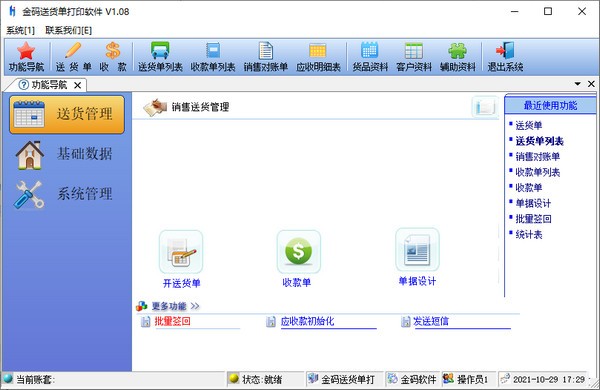Viewport: 600px width, 390px height.
Task: Open 销售对账单 document toolbar icon
Action: pos(266,57)
